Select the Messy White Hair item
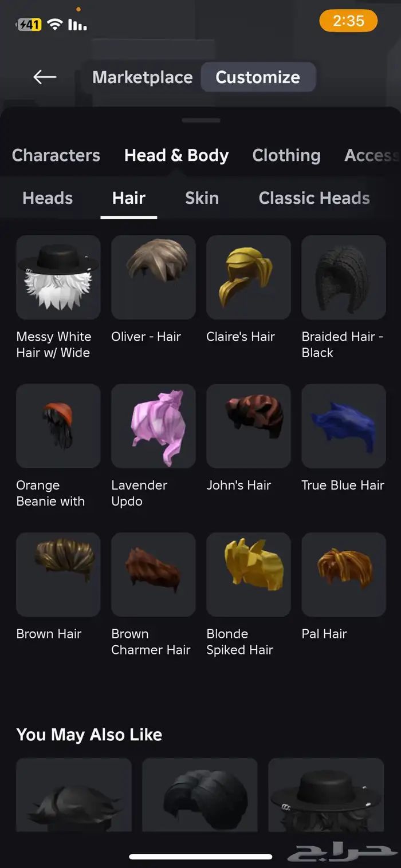401x868 pixels. 58,277
